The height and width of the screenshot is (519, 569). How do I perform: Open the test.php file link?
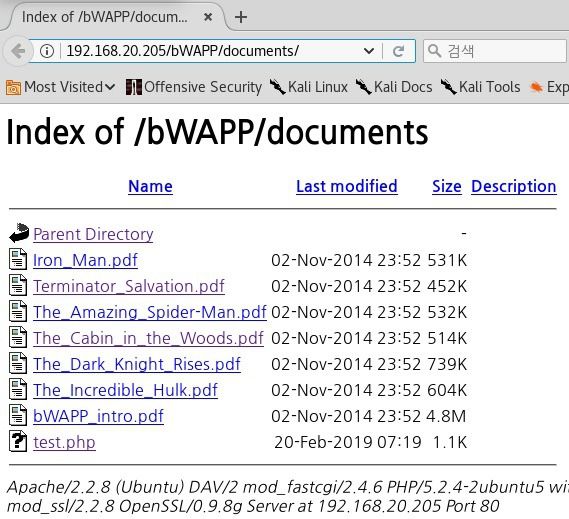click(x=64, y=442)
